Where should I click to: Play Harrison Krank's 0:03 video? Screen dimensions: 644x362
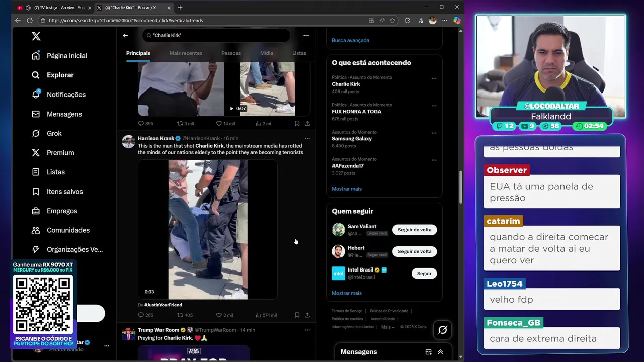pyautogui.click(x=208, y=229)
